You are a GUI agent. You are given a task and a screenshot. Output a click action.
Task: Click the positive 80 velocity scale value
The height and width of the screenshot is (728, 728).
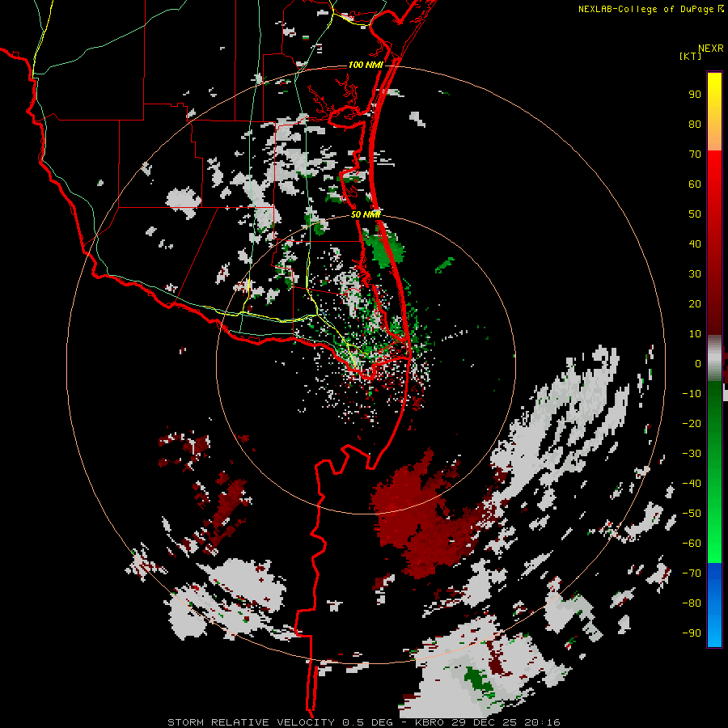[x=695, y=124]
